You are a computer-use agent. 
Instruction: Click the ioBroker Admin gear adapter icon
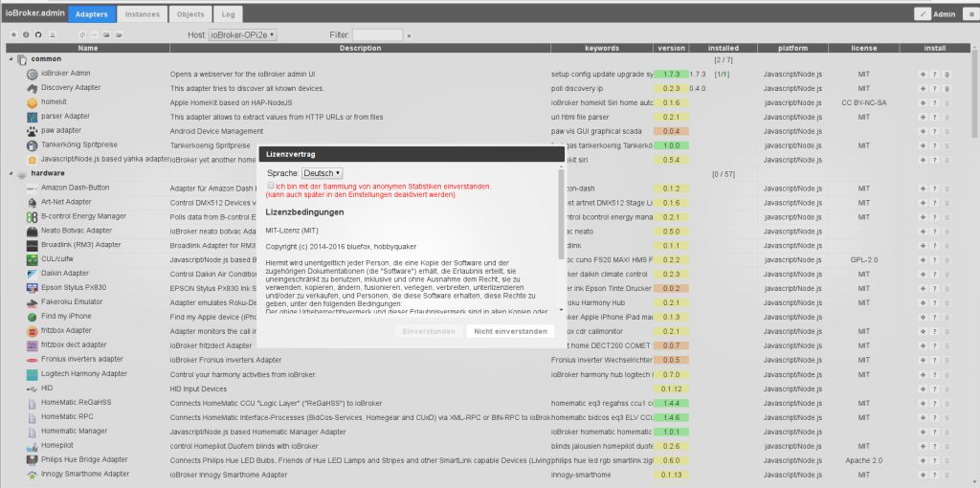(32, 75)
